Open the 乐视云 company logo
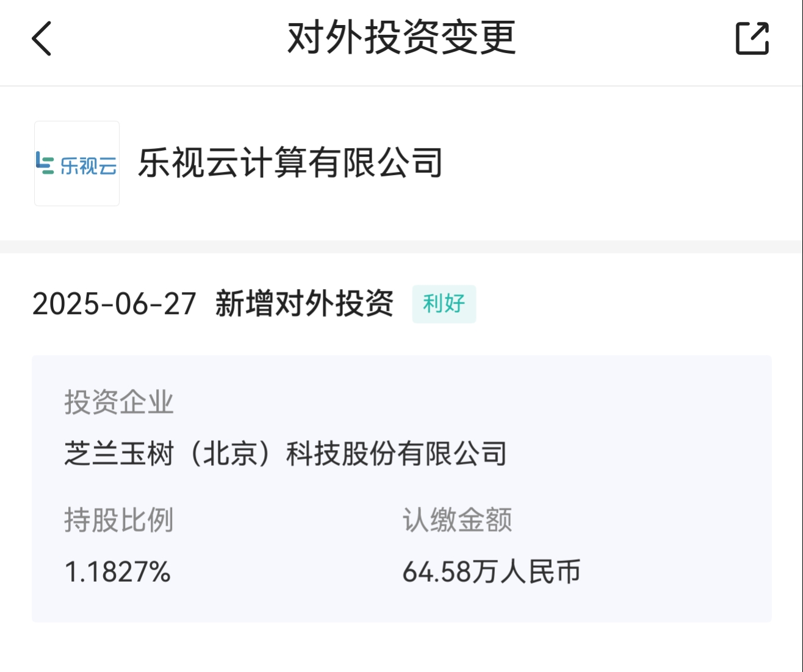This screenshot has height=672, width=803. click(x=77, y=163)
